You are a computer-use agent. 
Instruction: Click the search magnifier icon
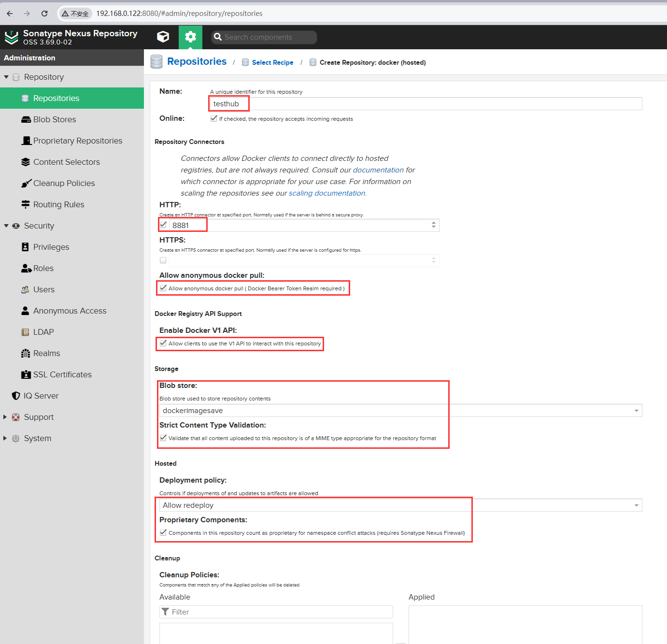(218, 37)
